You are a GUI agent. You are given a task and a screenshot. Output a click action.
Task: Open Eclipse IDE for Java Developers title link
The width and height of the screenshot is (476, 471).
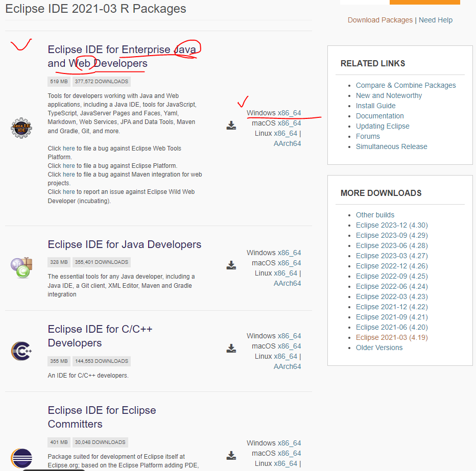(x=125, y=244)
